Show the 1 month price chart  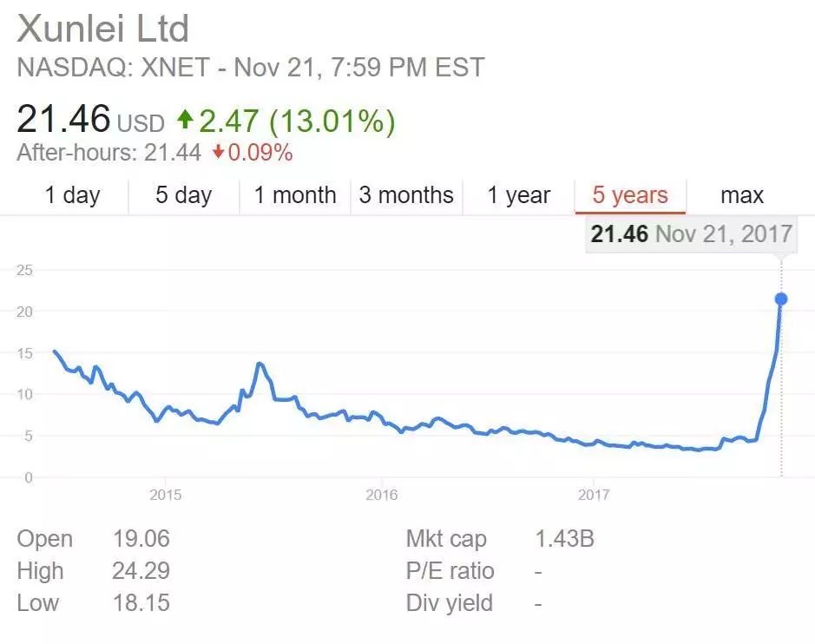tap(295, 195)
